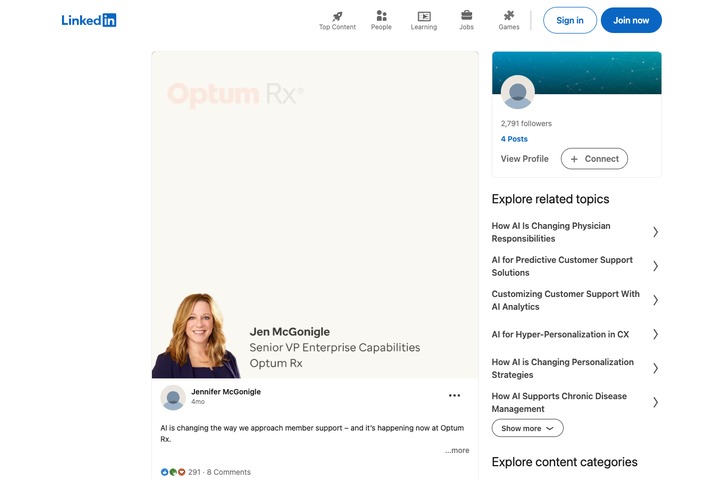The image size is (723, 479).
Task: Click the 291 reactions count
Action: pos(194,472)
